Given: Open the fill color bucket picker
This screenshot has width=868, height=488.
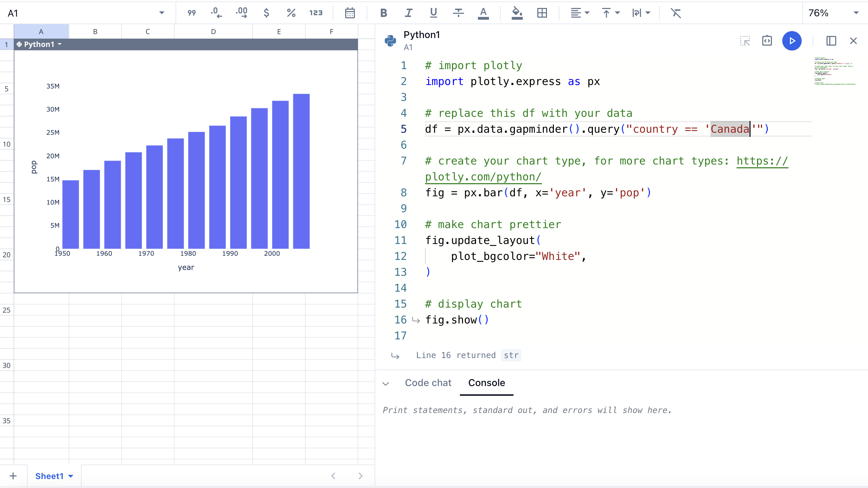Looking at the screenshot, I should 517,13.
